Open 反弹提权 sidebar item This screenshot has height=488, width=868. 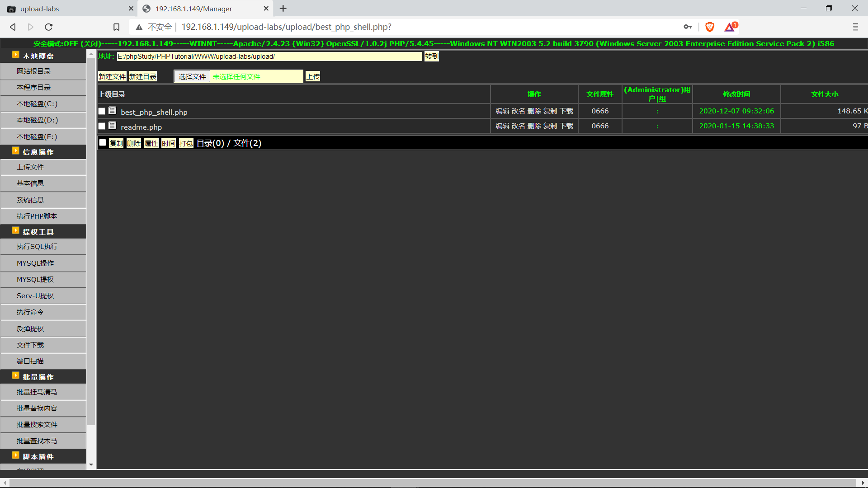tap(43, 328)
